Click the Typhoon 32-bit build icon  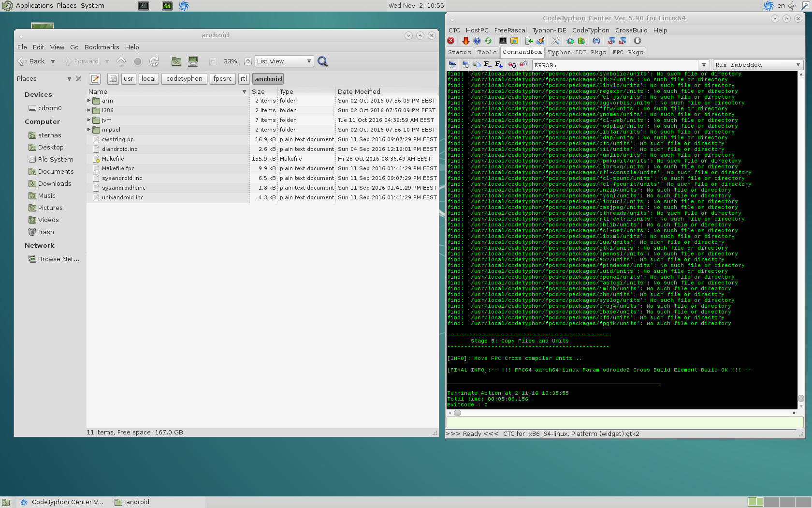(611, 41)
